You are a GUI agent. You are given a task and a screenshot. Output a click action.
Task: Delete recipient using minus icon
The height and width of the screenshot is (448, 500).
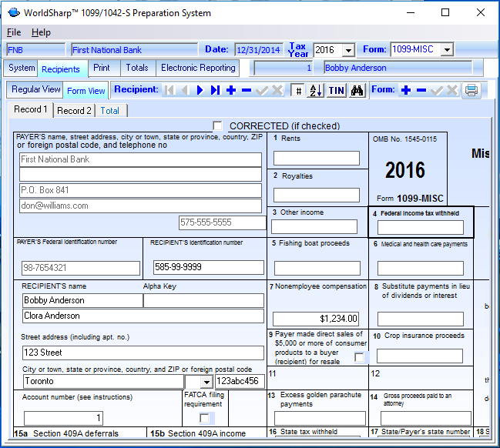pos(246,90)
